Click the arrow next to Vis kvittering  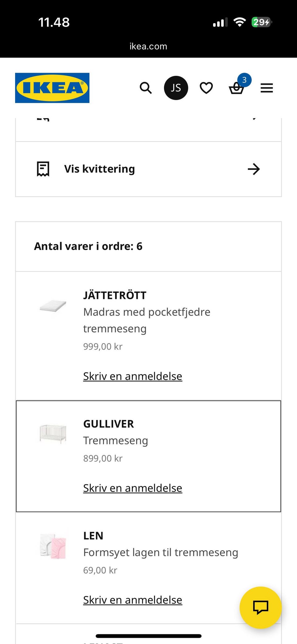click(x=253, y=169)
